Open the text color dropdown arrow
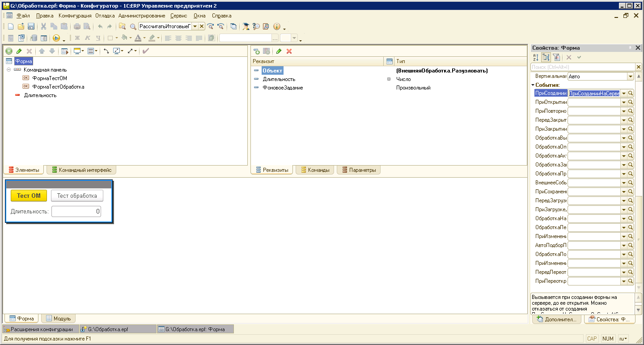The height and width of the screenshot is (345, 644). click(144, 38)
